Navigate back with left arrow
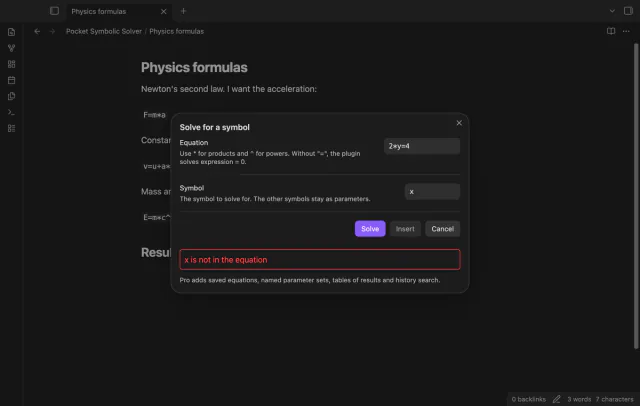 click(x=37, y=31)
